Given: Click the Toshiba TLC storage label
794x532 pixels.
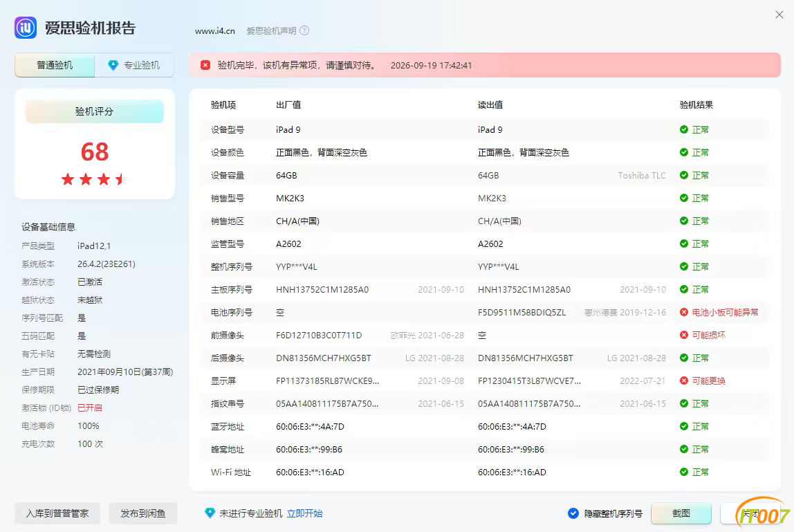Looking at the screenshot, I should pyautogui.click(x=642, y=175).
